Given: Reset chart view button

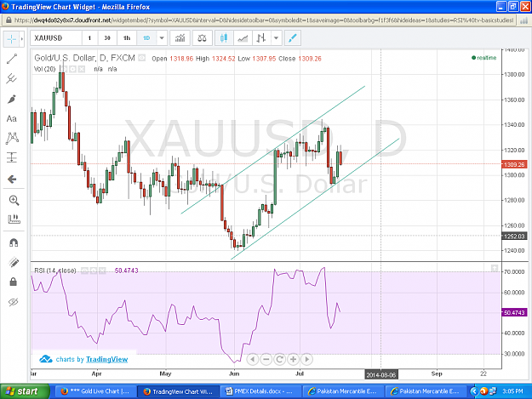Looking at the screenshot, I should pos(279,359).
